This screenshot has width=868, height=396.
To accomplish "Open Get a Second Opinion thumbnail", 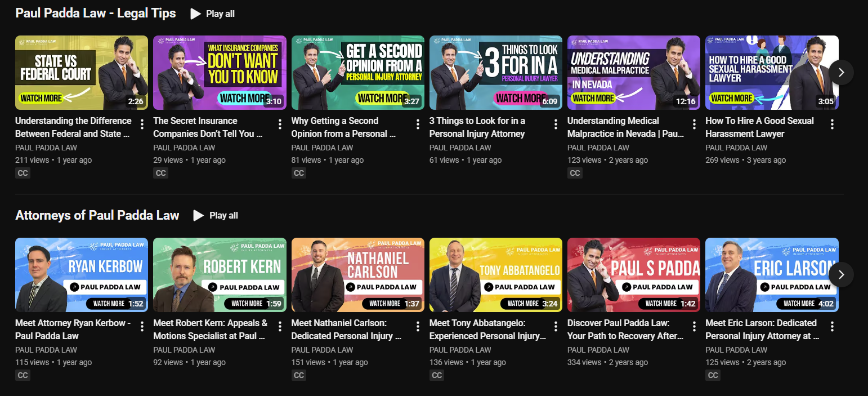I will [358, 73].
